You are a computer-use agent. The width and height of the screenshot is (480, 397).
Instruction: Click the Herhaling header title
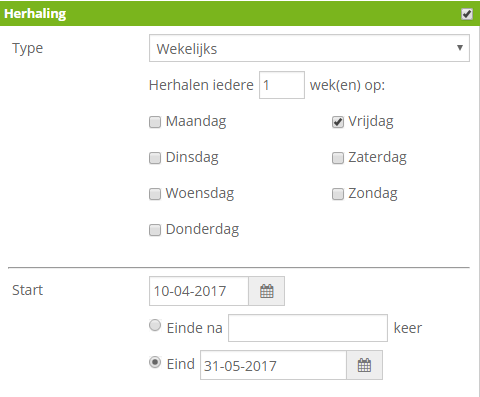coord(35,14)
